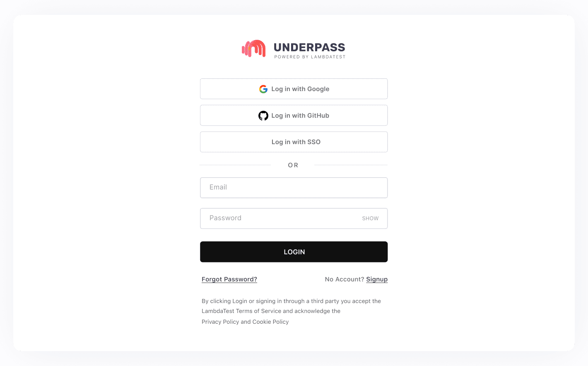Click the Underpass red logo mark
The width and height of the screenshot is (588, 366).
click(254, 48)
